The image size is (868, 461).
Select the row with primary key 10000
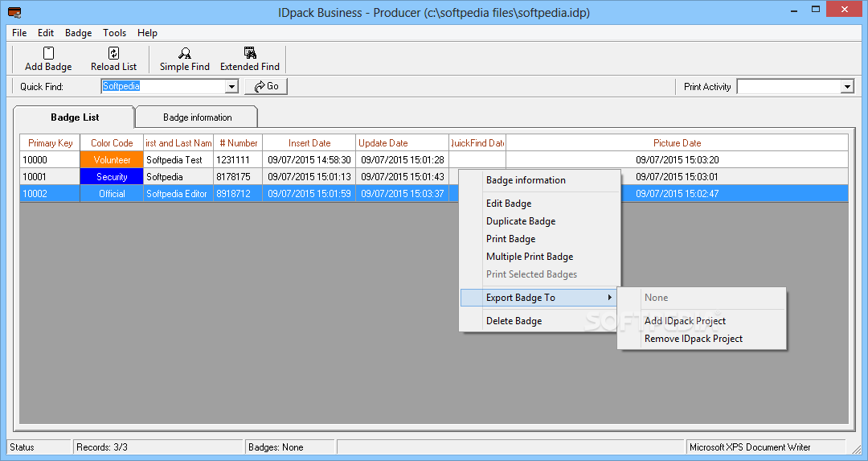[x=50, y=160]
